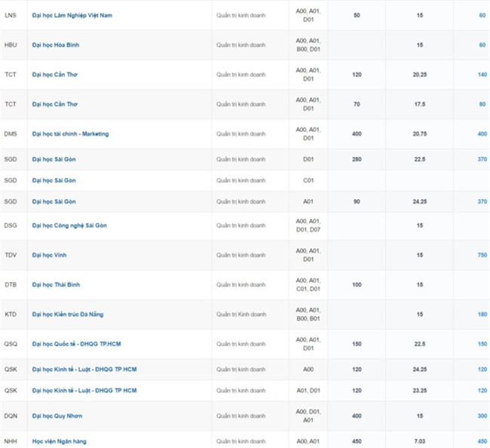Open Đại học Kinh tế - Luật, score 23.25
This screenshot has width=490, height=448.
pyautogui.click(x=84, y=391)
